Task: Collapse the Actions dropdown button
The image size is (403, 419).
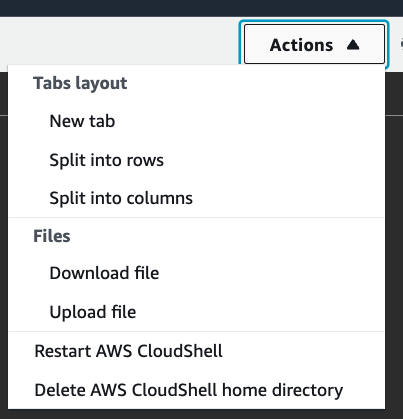Action: click(314, 44)
